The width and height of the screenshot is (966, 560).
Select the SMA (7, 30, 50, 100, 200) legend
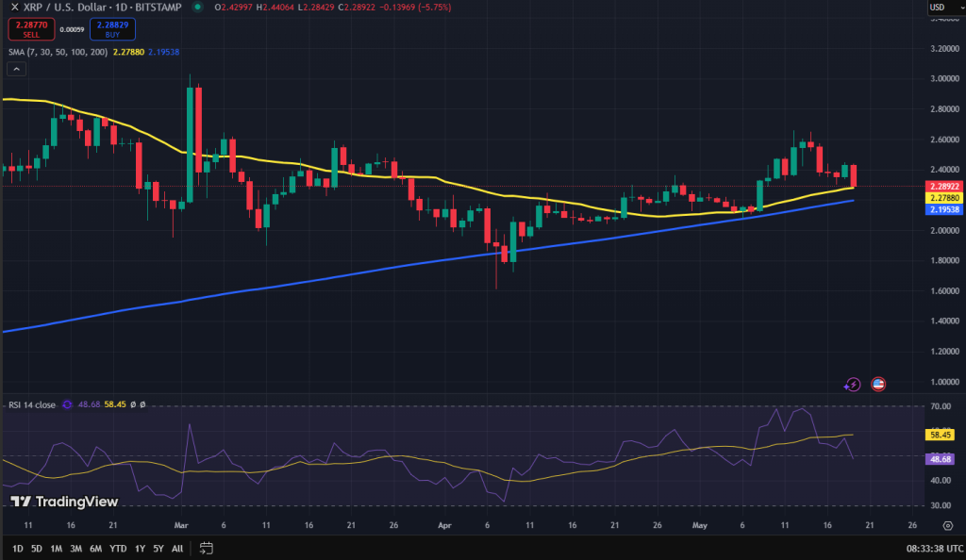pos(58,52)
